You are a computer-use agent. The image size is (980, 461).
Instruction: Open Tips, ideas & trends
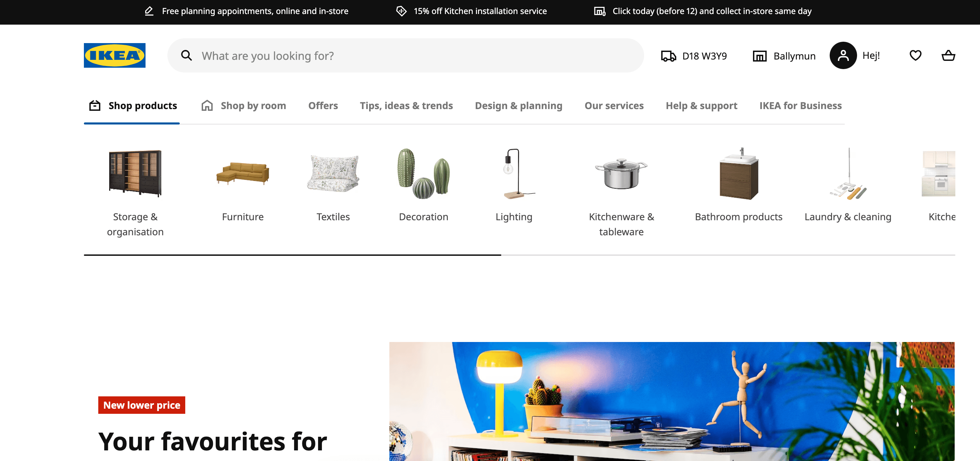click(406, 106)
